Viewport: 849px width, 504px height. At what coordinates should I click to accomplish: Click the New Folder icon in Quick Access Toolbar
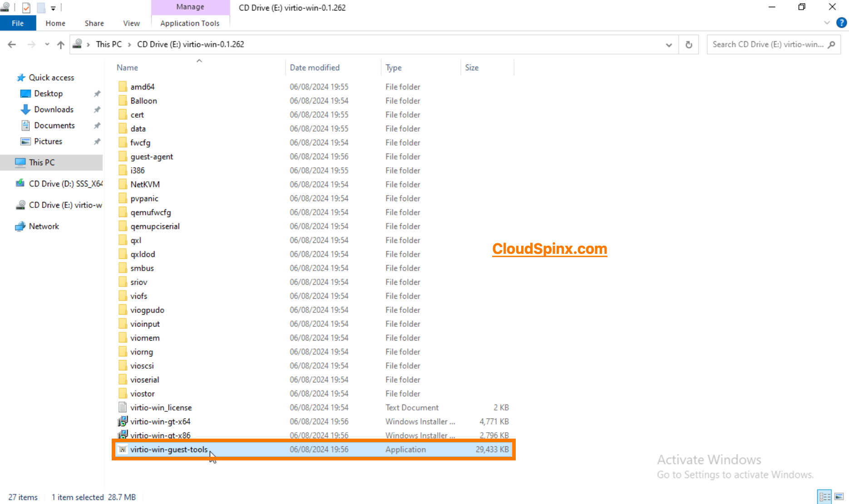click(x=41, y=7)
